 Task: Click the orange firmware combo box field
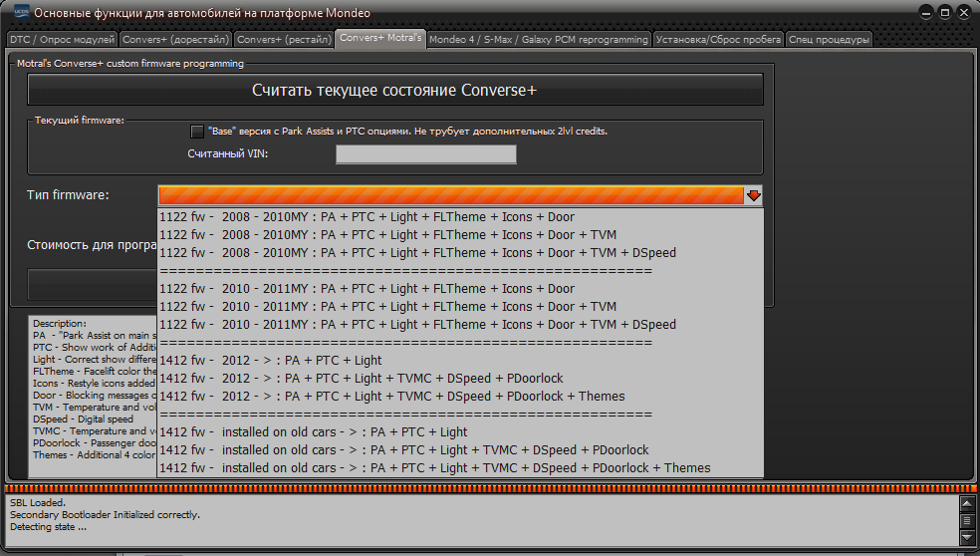[451, 195]
